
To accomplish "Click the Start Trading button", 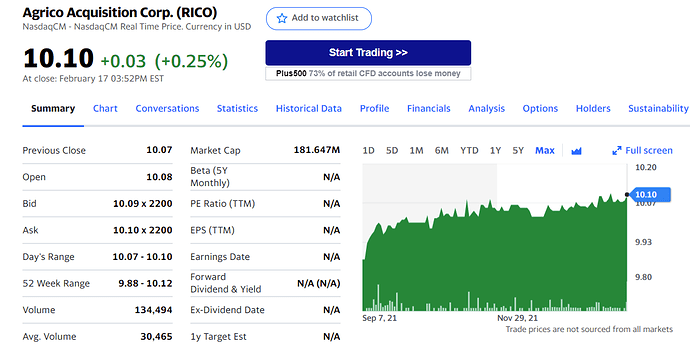I will click(x=368, y=53).
